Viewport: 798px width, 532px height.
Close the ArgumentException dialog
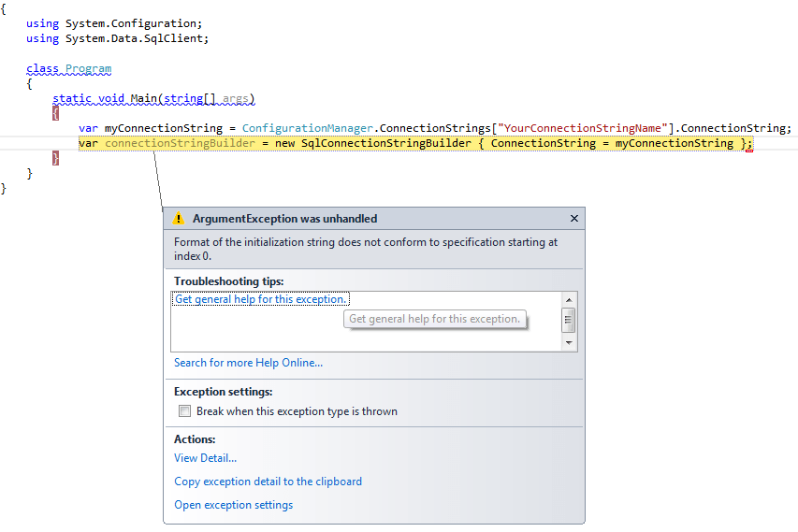coord(574,218)
